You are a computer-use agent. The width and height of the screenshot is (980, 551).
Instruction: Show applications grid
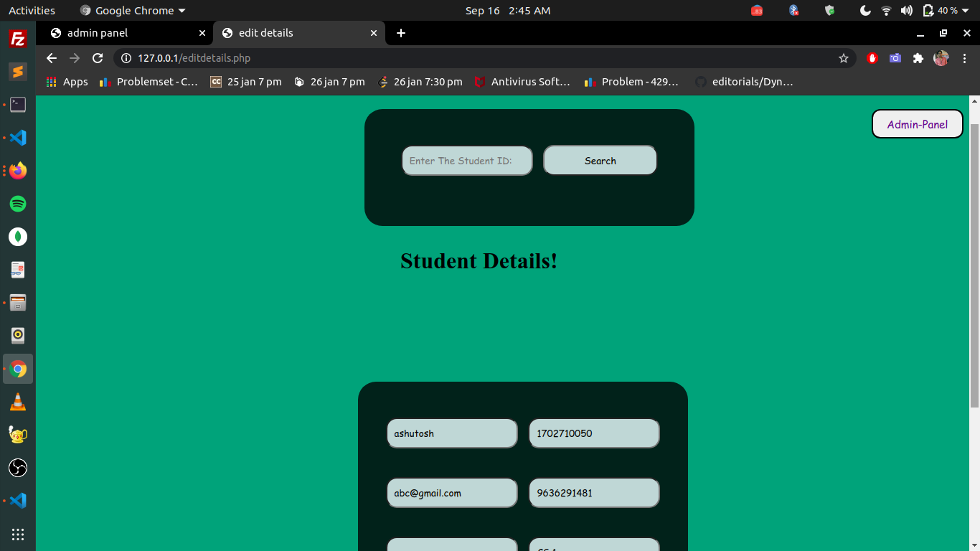tap(18, 534)
